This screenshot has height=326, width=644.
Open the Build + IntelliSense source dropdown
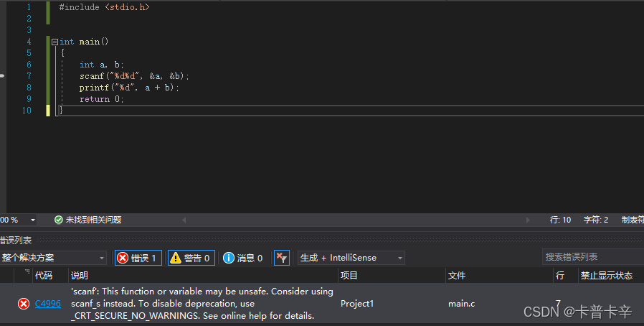pos(351,258)
